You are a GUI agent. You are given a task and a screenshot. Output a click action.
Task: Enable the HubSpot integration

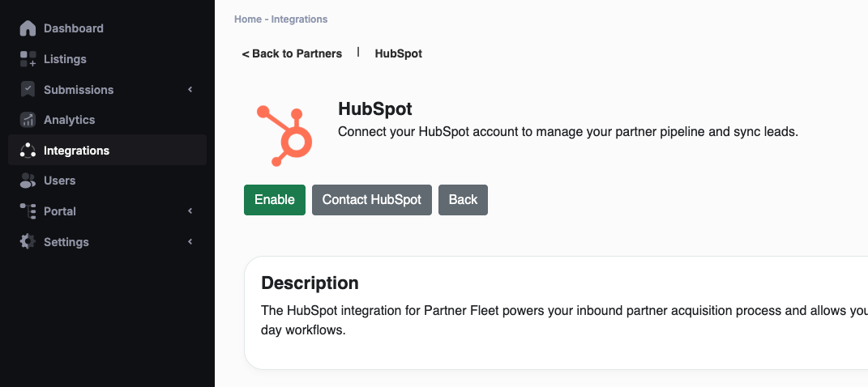point(275,200)
